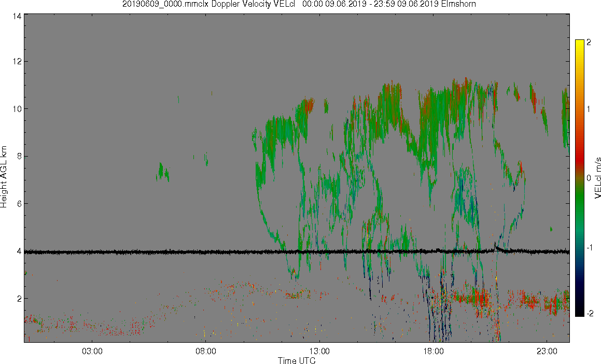601x364 pixels.
Task: Click the 03:00 time tick label
Action: (92, 352)
